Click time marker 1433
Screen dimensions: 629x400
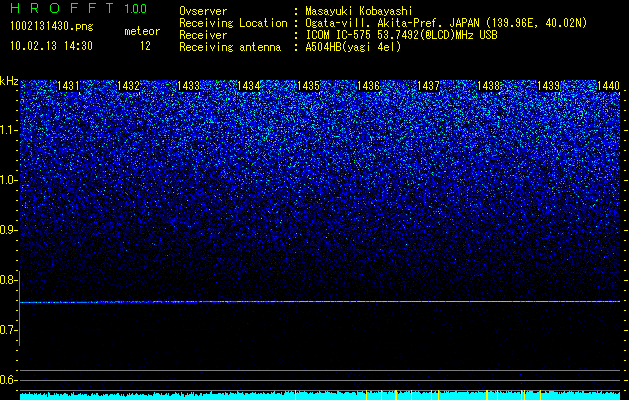(189, 86)
